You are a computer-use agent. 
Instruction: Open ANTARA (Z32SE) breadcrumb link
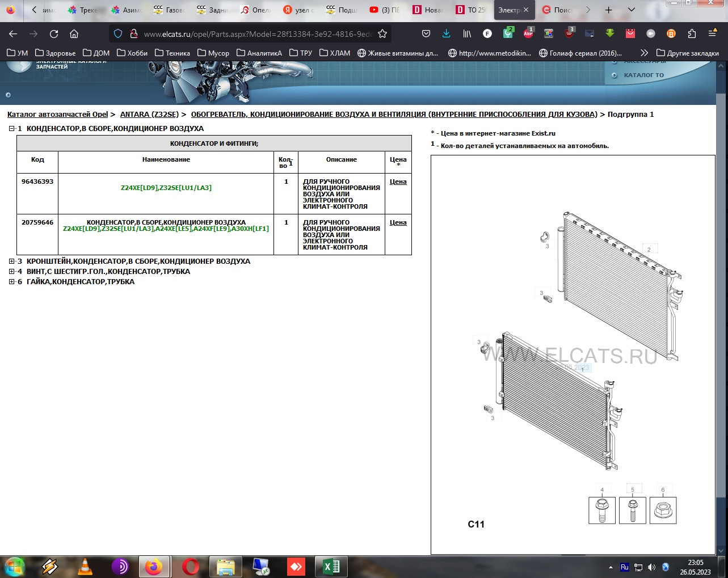(149, 115)
